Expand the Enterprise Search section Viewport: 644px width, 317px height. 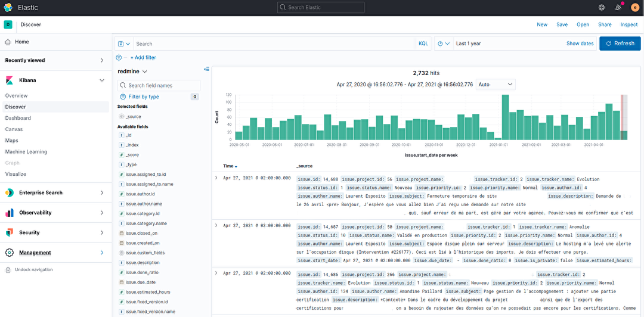(102, 192)
